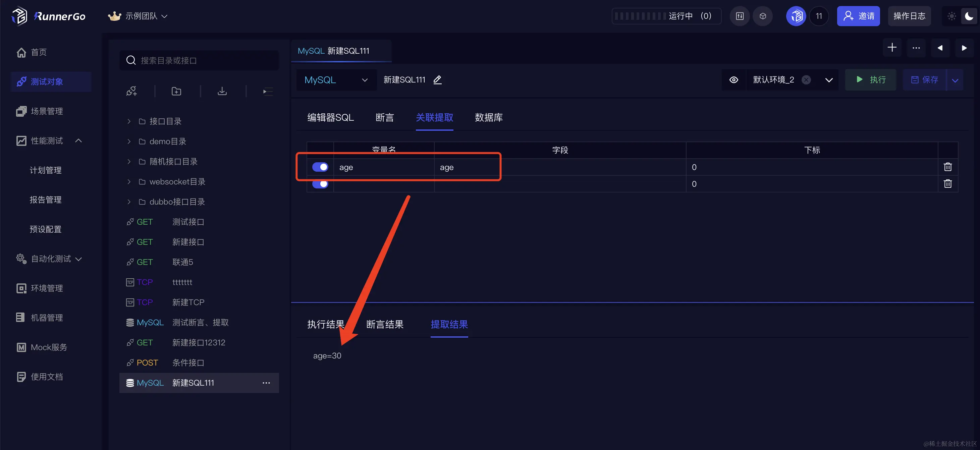The width and height of the screenshot is (980, 450).
Task: Switch to the 断言 tab
Action: 384,118
